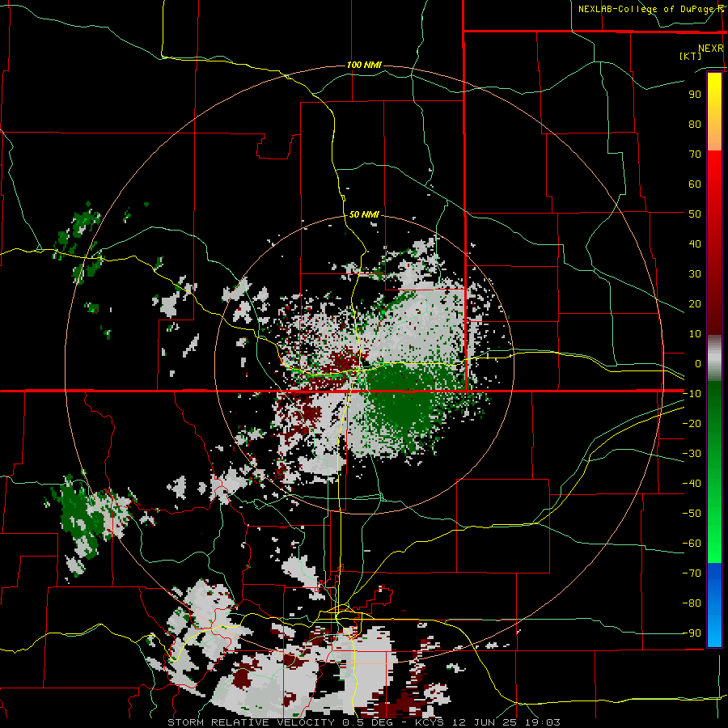Image resolution: width=728 pixels, height=728 pixels.
Task: Pick the orange segment near 70 on color bar
Action: 714,139
